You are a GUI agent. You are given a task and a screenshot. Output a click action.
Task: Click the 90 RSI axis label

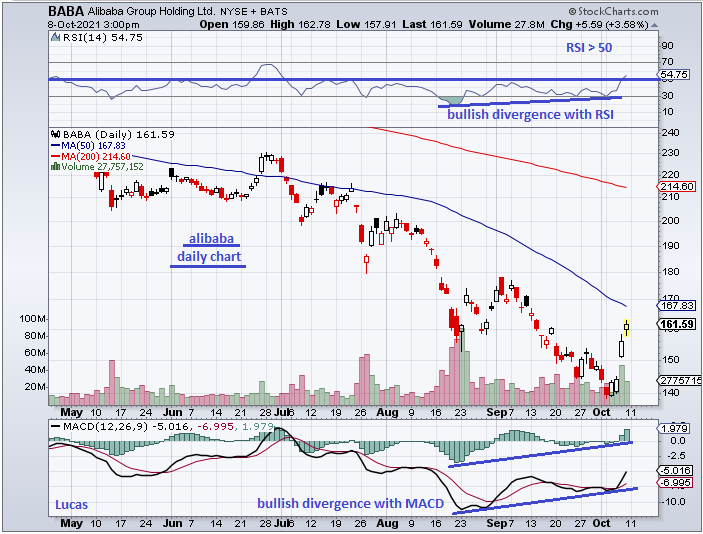coord(667,46)
